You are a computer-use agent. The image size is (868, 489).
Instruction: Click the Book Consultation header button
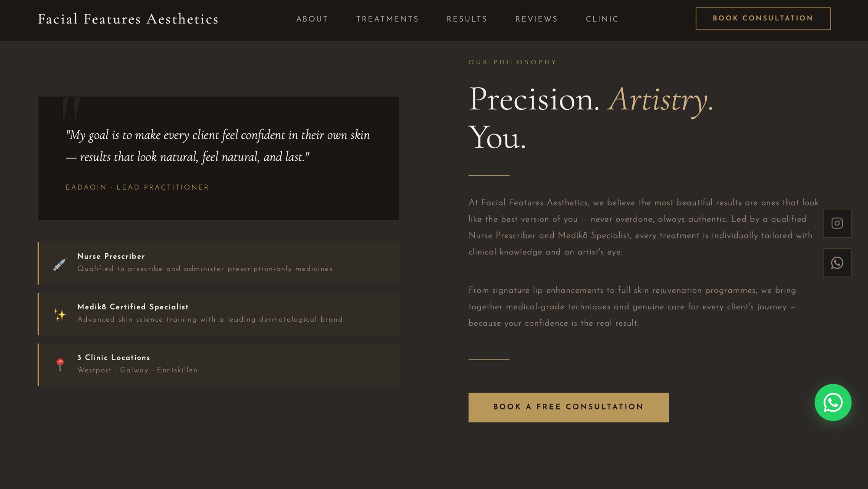763,18
